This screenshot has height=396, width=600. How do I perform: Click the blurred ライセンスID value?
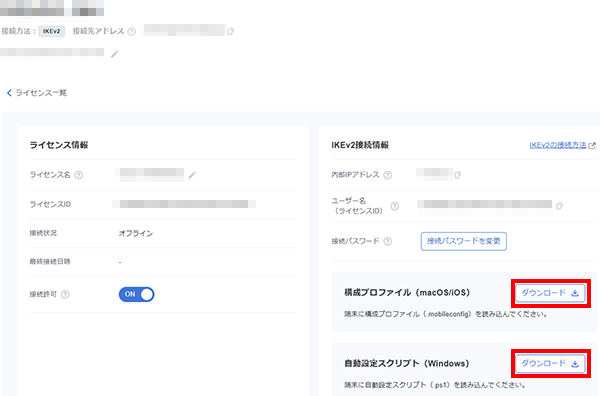coord(184,204)
